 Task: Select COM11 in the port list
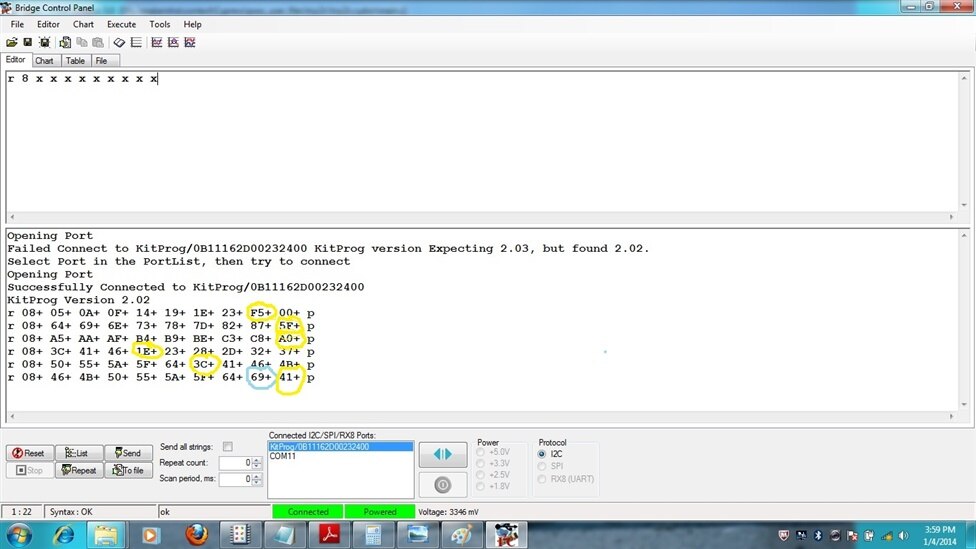pos(340,456)
